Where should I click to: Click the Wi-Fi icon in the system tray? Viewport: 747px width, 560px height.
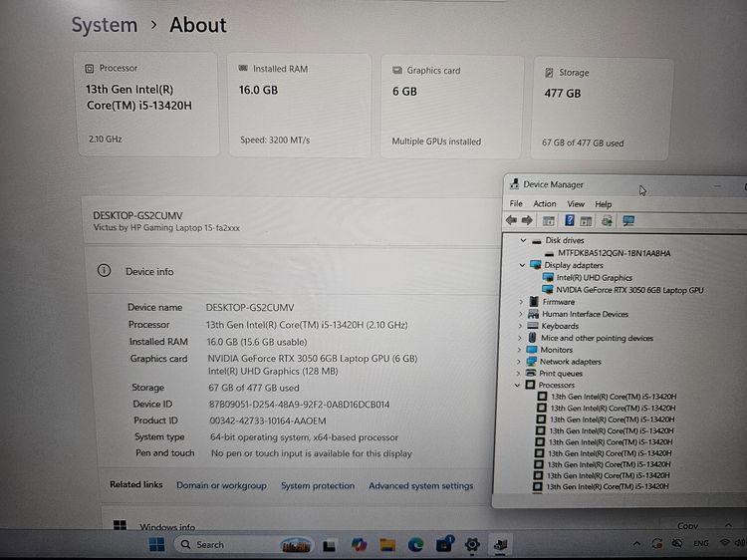tap(725, 543)
